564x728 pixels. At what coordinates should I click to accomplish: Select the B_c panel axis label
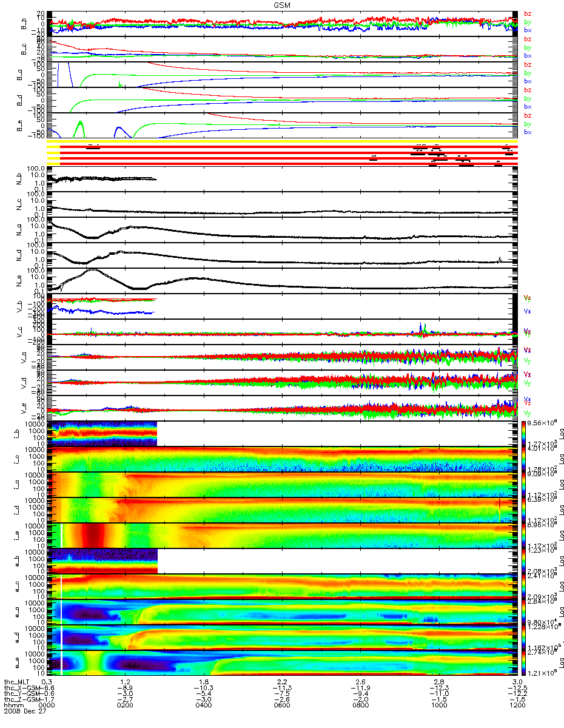pyautogui.click(x=24, y=49)
